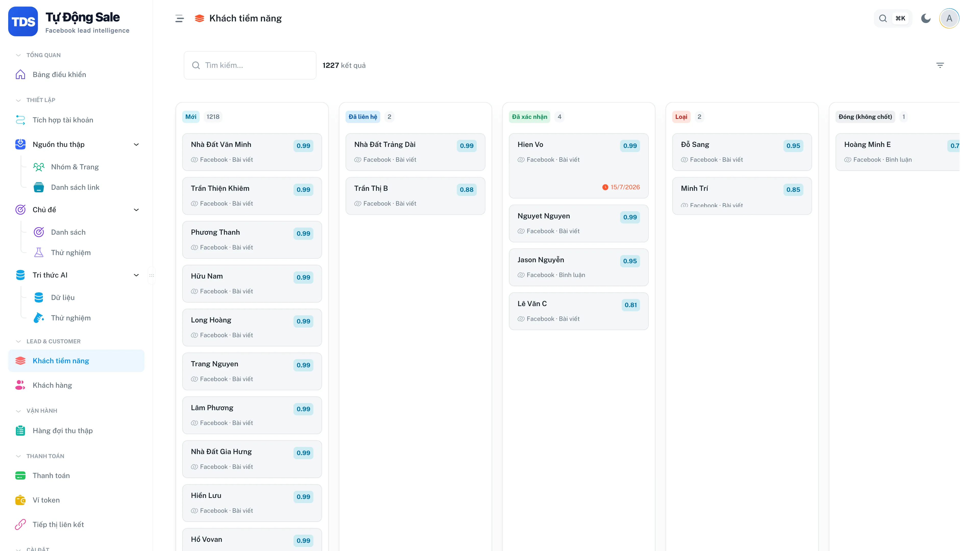Toggle dark mode moon icon
The width and height of the screenshot is (980, 551).
click(926, 18)
